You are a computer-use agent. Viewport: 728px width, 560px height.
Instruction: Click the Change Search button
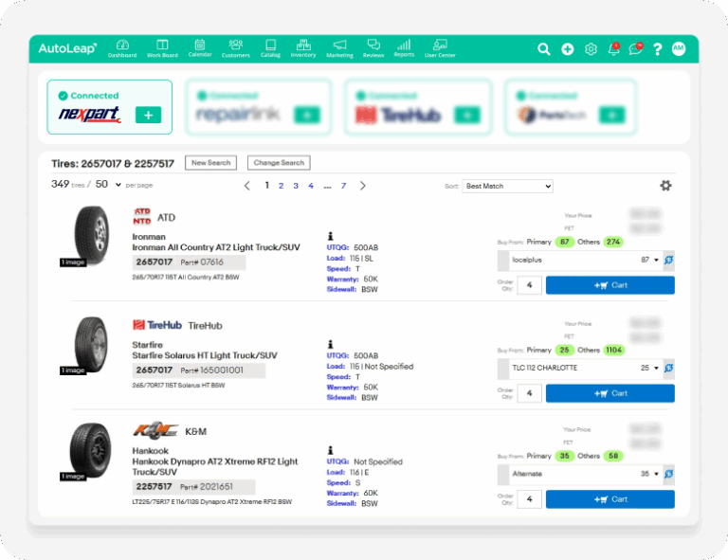279,163
